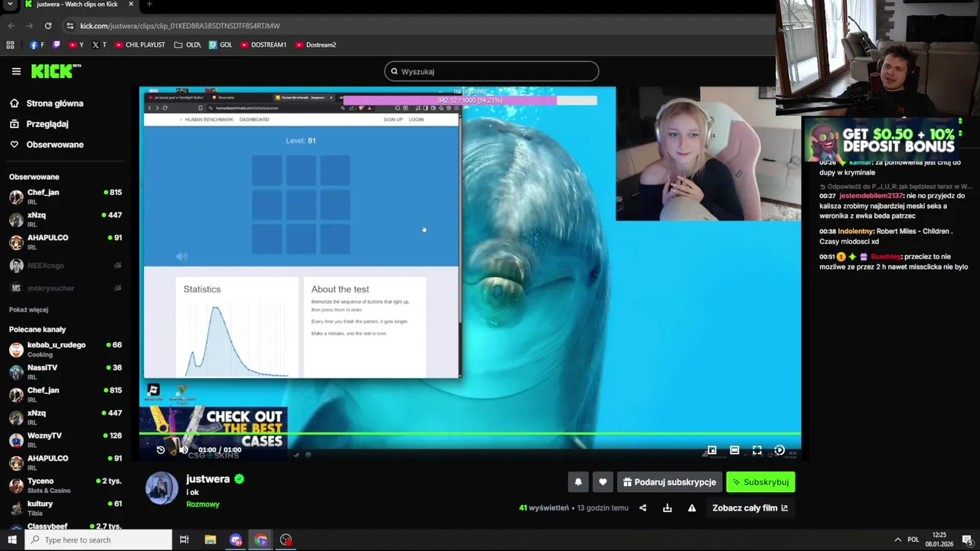Open recommended channel Tyceno
Screen dimensions: 980x551
point(65,485)
